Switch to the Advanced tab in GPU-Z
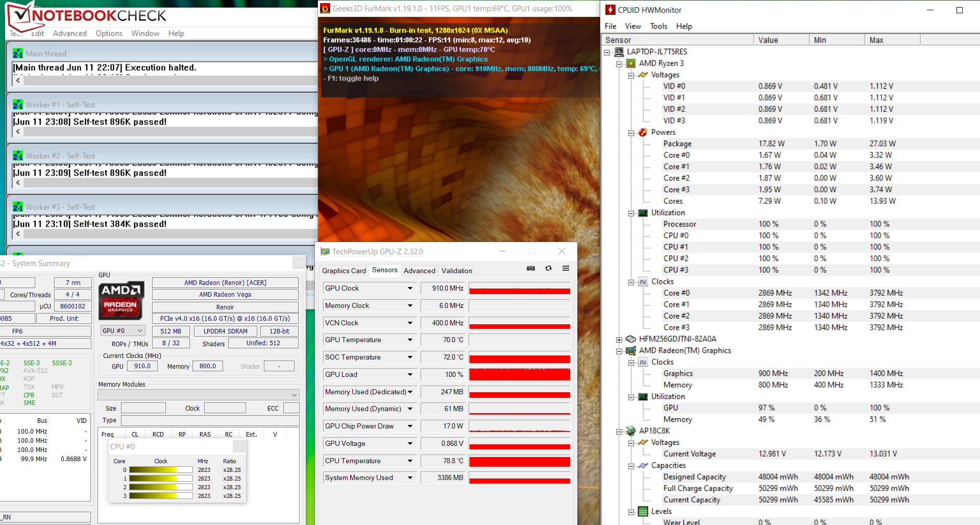Viewport: 980px width, 525px height. point(420,271)
